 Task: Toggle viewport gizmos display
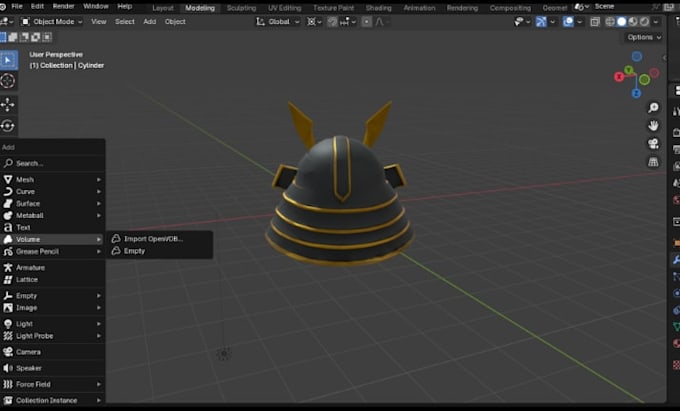541,22
